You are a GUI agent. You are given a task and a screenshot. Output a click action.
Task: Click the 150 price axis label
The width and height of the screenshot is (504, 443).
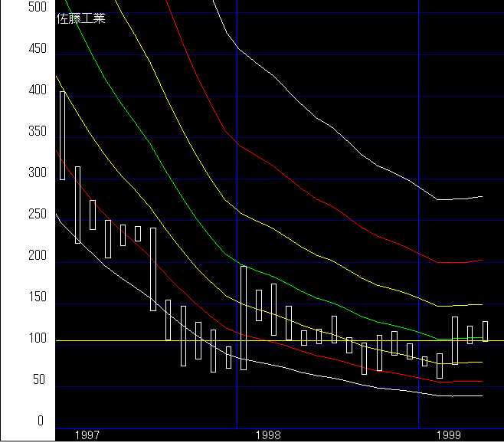pos(37,297)
